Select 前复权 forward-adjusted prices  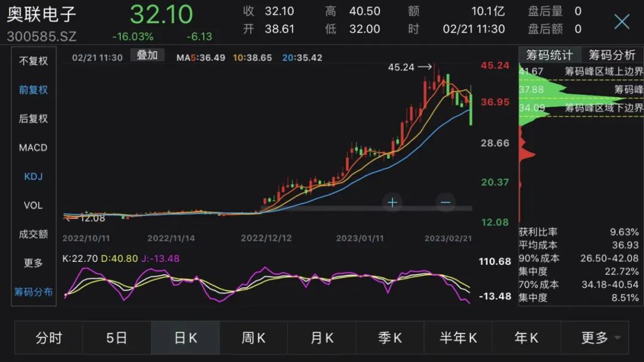pyautogui.click(x=32, y=89)
